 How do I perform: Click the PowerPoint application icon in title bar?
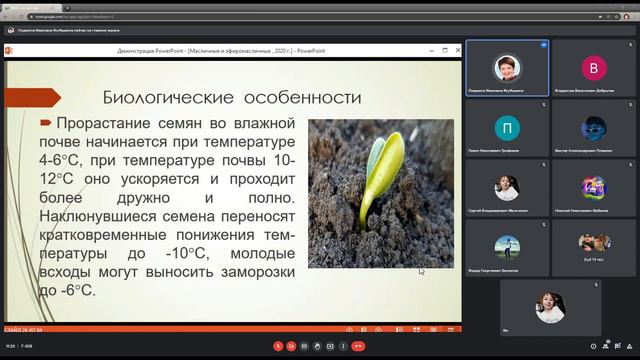9,51
